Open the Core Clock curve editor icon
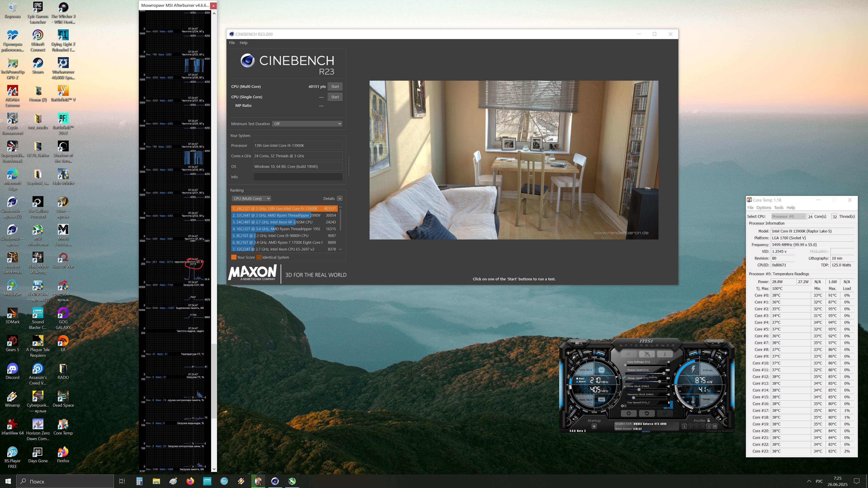 click(624, 387)
